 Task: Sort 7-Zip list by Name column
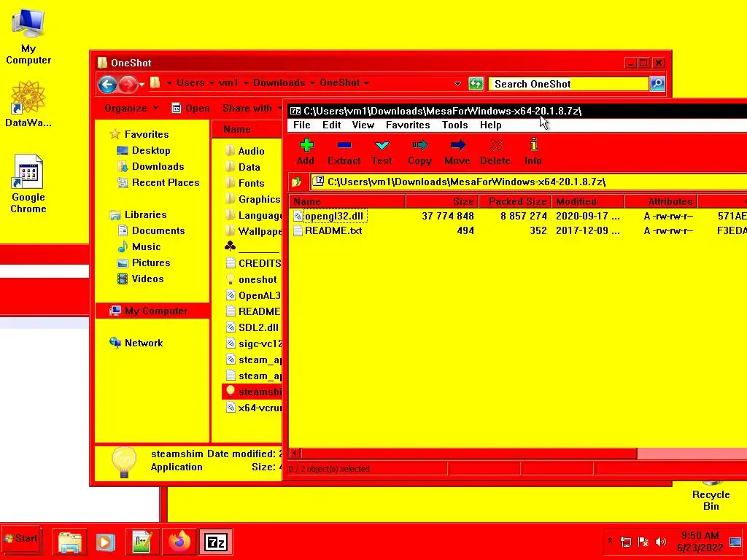(347, 201)
